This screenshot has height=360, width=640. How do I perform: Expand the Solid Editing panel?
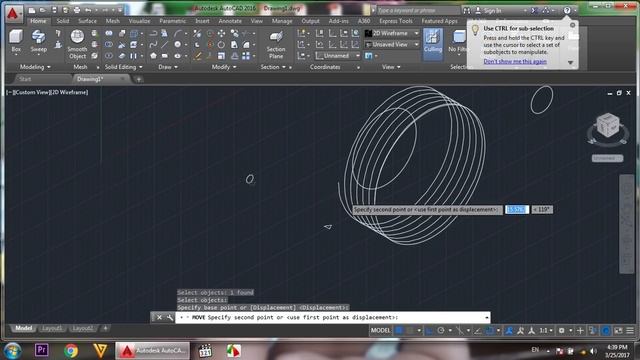[124, 67]
